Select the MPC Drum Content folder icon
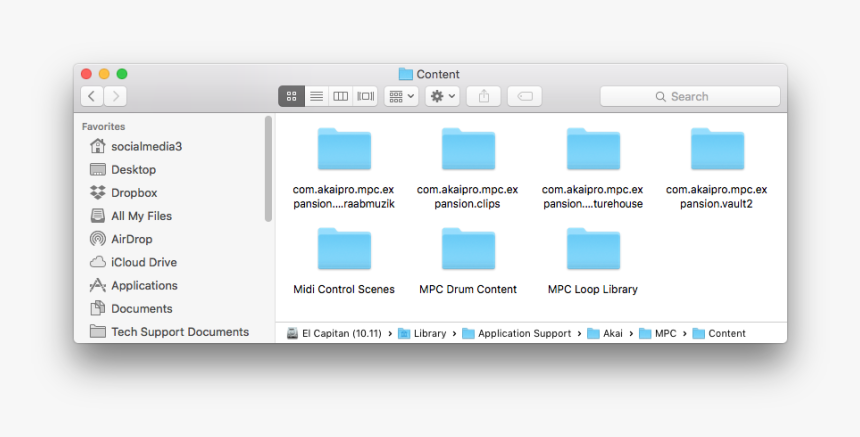 tap(468, 248)
